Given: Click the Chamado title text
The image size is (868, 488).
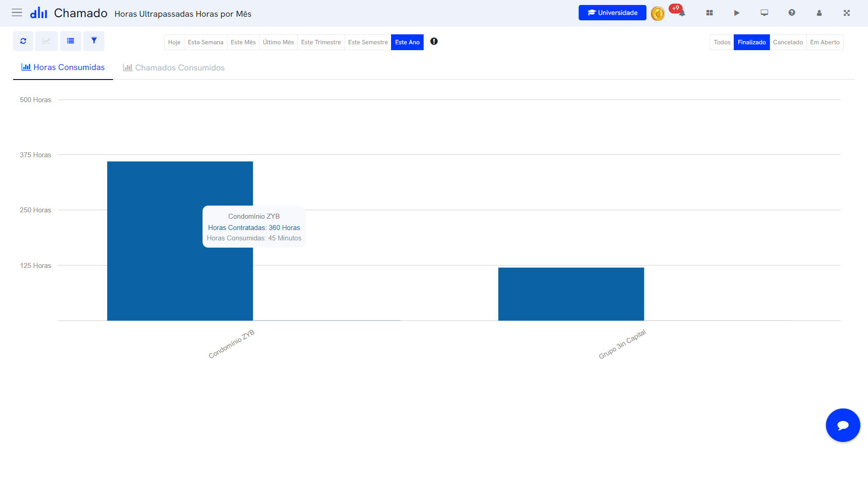Looking at the screenshot, I should click(80, 13).
